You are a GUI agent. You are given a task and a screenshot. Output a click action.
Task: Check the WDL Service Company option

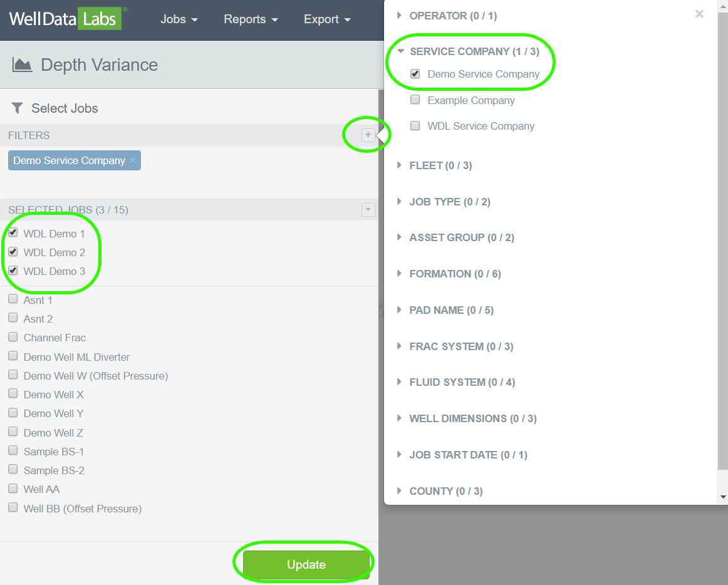(x=415, y=126)
